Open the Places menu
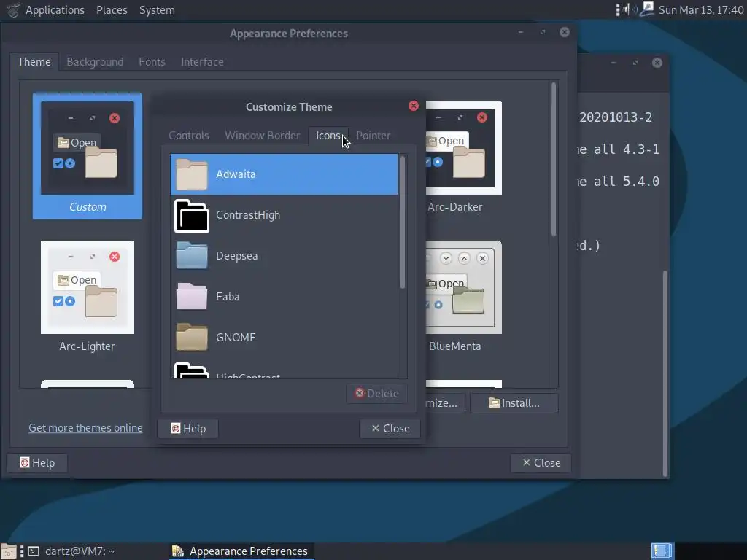The height and width of the screenshot is (560, 747). (x=112, y=10)
